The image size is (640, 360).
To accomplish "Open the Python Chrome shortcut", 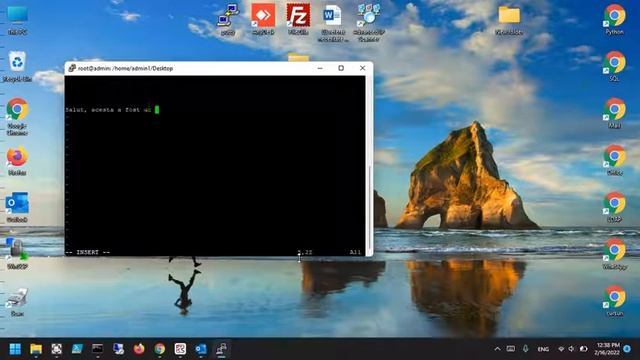I will point(615,19).
